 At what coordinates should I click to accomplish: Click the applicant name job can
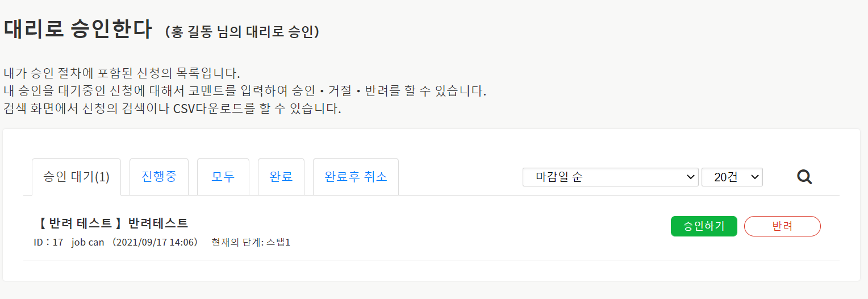click(x=88, y=243)
